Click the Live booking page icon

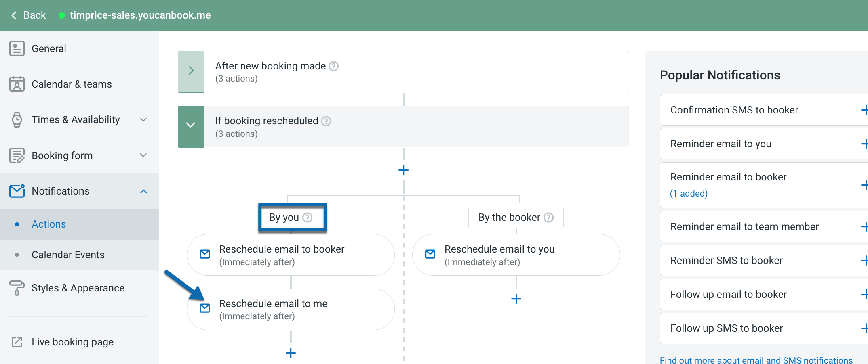(x=17, y=341)
